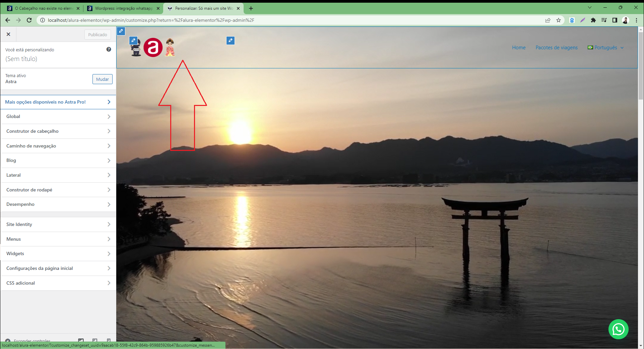The height and width of the screenshot is (349, 644).
Task: Expand the Blog section
Action: (58, 160)
